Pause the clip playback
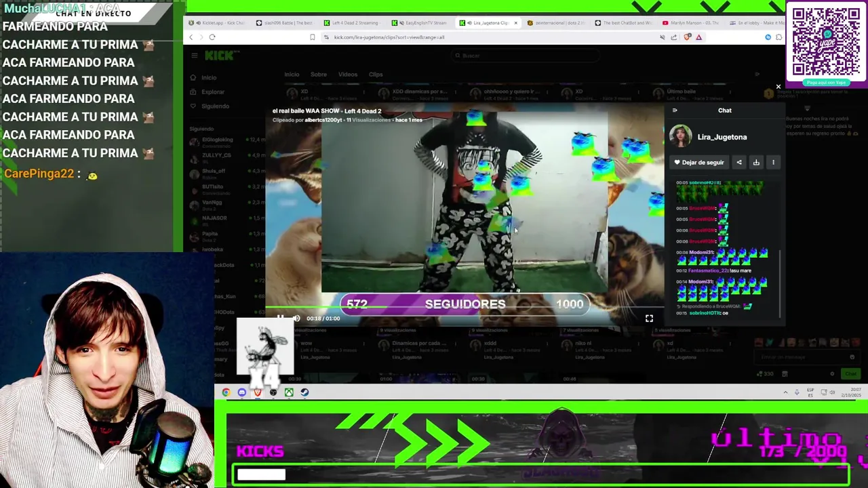 (280, 318)
